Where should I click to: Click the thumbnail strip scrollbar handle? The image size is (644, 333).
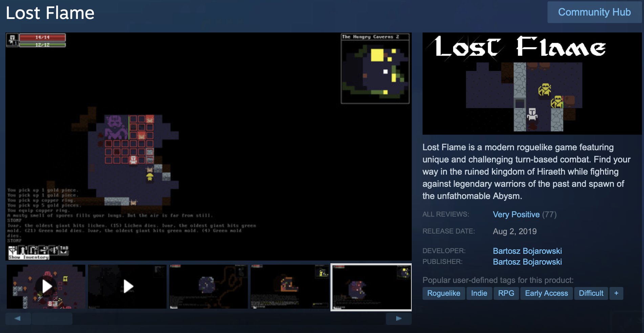pyautogui.click(x=52, y=318)
